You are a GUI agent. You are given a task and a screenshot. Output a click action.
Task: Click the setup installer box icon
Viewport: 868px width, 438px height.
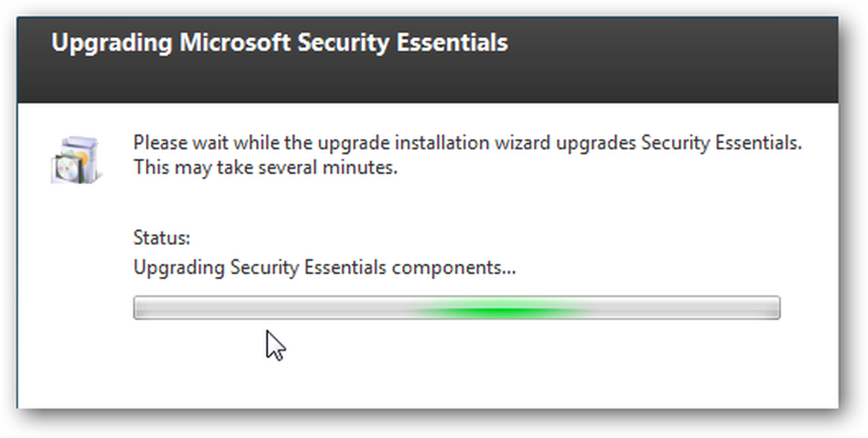point(76,160)
